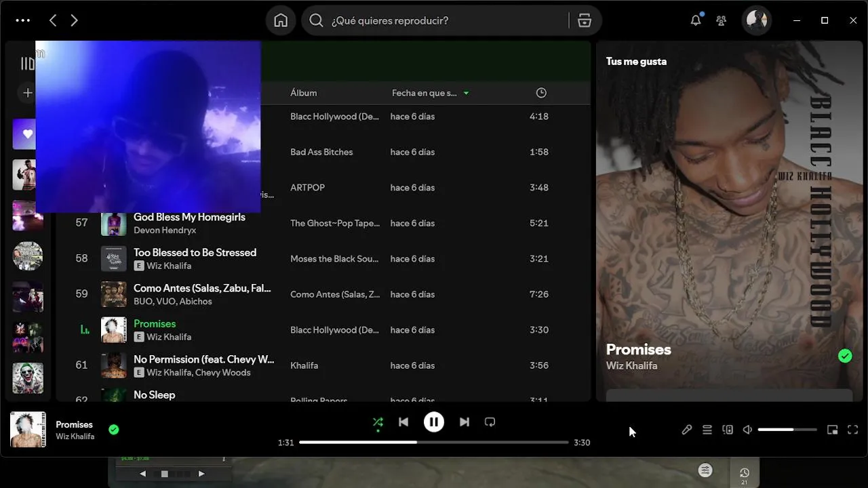This screenshot has width=868, height=488.
Task: Open the Browse icon in the search bar
Action: pyautogui.click(x=585, y=20)
